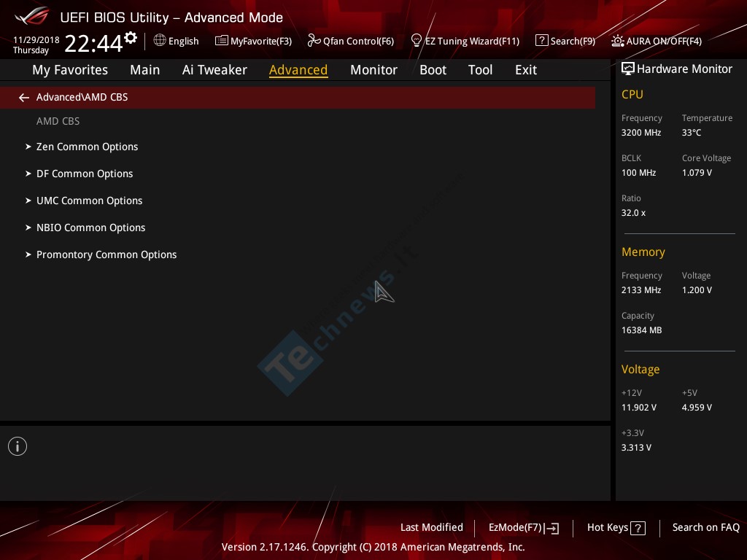Screen dimensions: 747x560
Task: Open Hot Keys label
Action: [x=608, y=528]
